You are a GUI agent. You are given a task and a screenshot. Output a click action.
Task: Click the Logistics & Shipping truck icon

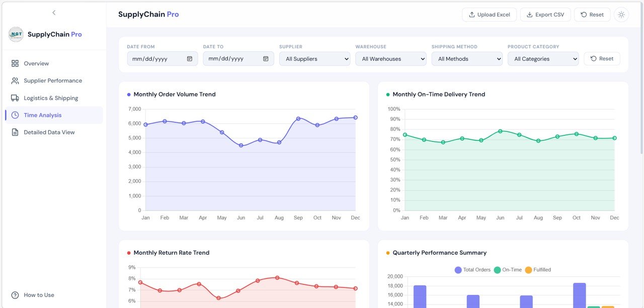point(15,98)
